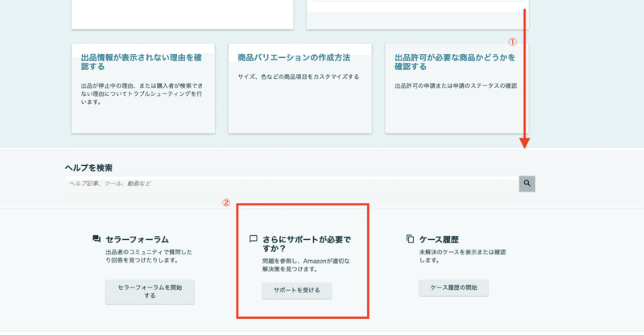The width and height of the screenshot is (644, 335).
Task: Click text 未解決のケースを表示または確認します。
Action: point(463,256)
